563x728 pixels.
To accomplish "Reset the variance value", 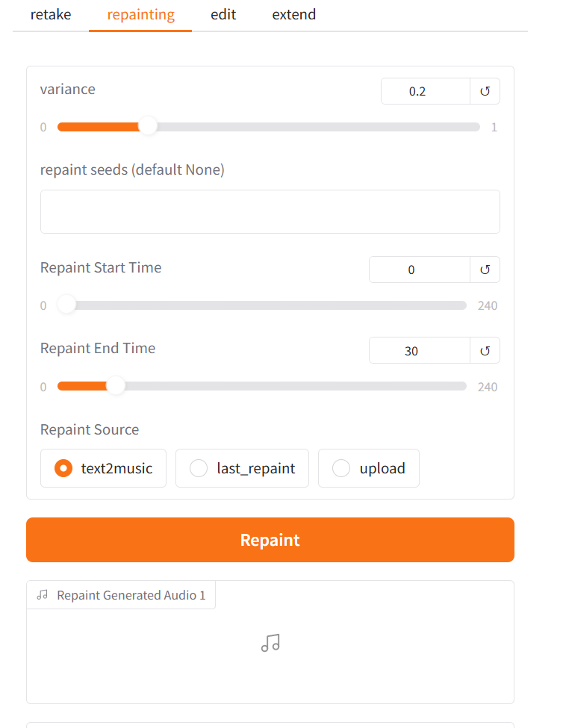I will coord(485,91).
